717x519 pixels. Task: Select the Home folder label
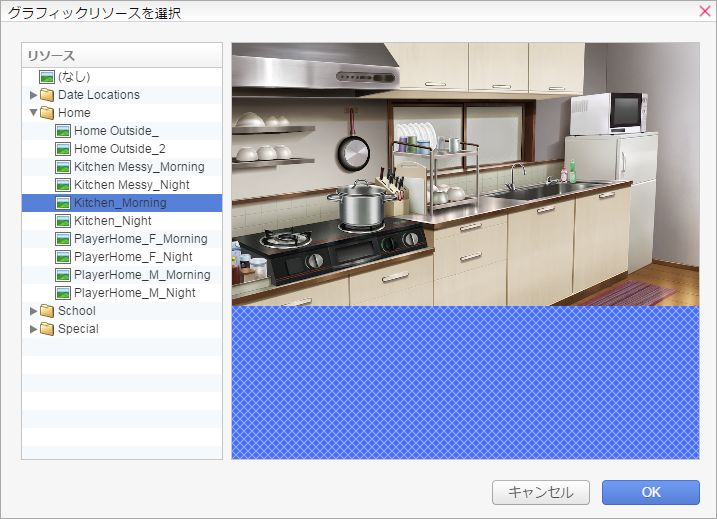click(74, 112)
